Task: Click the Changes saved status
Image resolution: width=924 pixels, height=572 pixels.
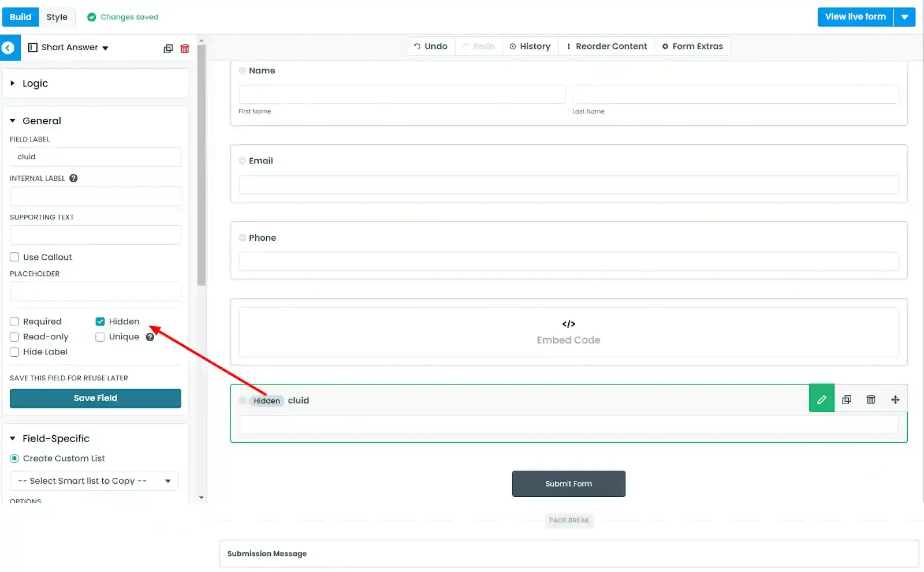Action: click(x=123, y=17)
